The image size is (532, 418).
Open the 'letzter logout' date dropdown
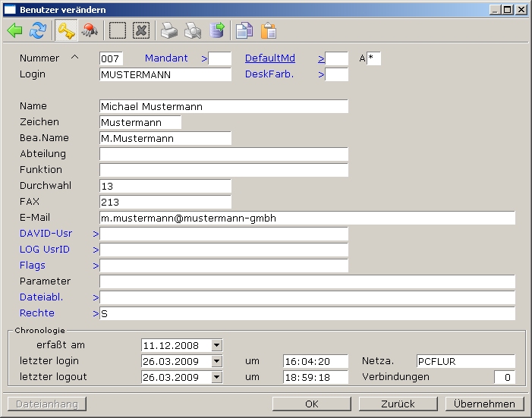click(217, 377)
